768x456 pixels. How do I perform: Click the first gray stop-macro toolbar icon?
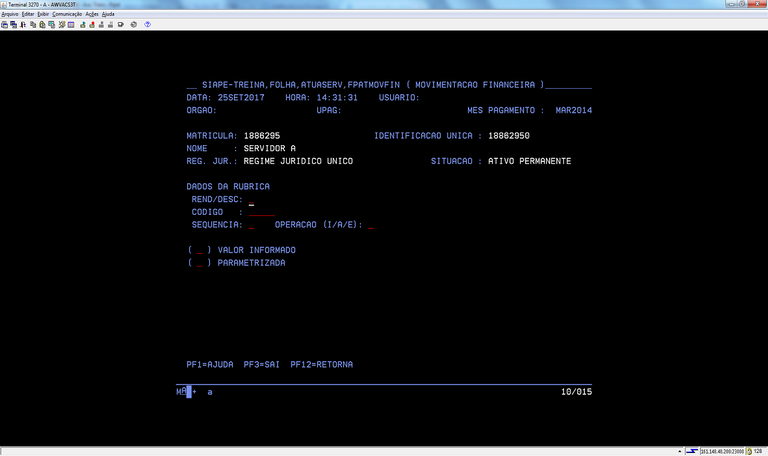[101, 24]
